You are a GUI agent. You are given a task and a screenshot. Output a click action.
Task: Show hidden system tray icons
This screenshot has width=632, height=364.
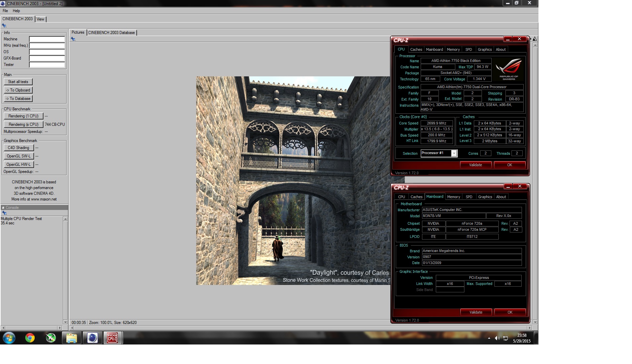point(489,338)
